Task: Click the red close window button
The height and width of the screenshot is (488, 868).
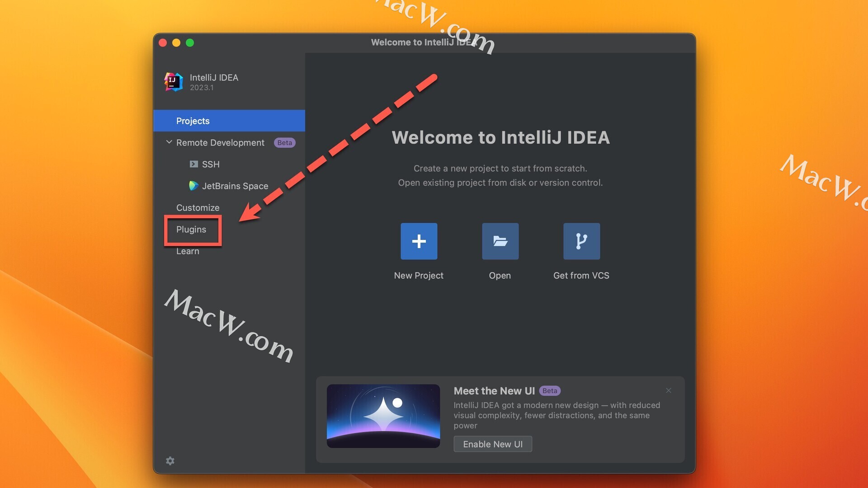Action: pos(163,42)
